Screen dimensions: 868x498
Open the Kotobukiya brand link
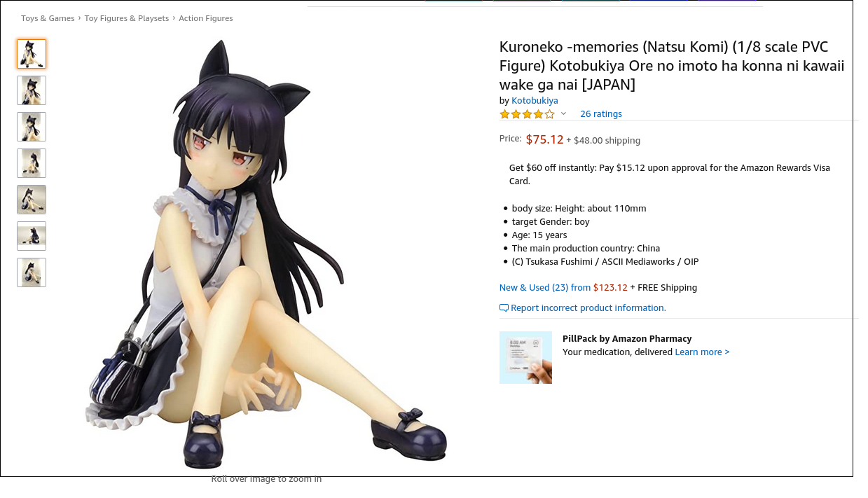coord(535,101)
